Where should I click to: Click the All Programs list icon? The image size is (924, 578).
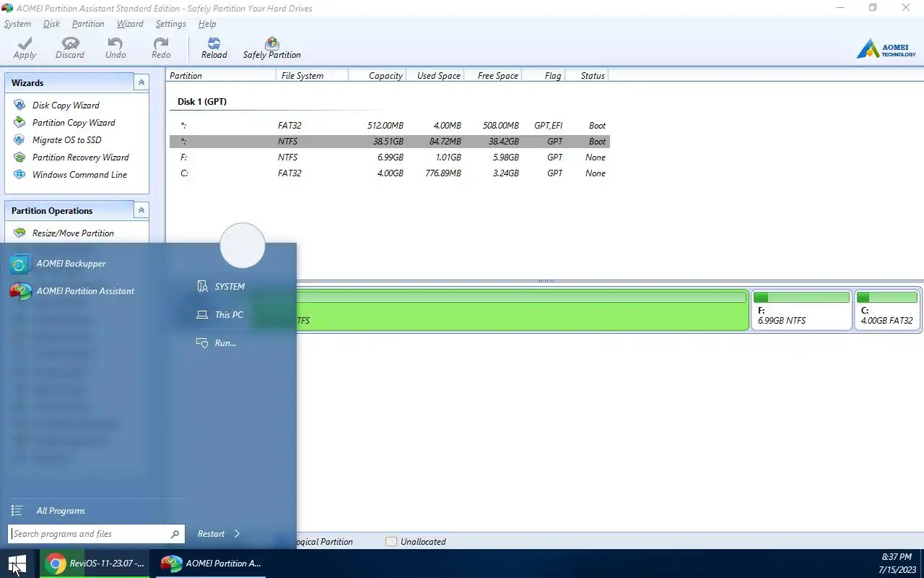[x=17, y=511]
